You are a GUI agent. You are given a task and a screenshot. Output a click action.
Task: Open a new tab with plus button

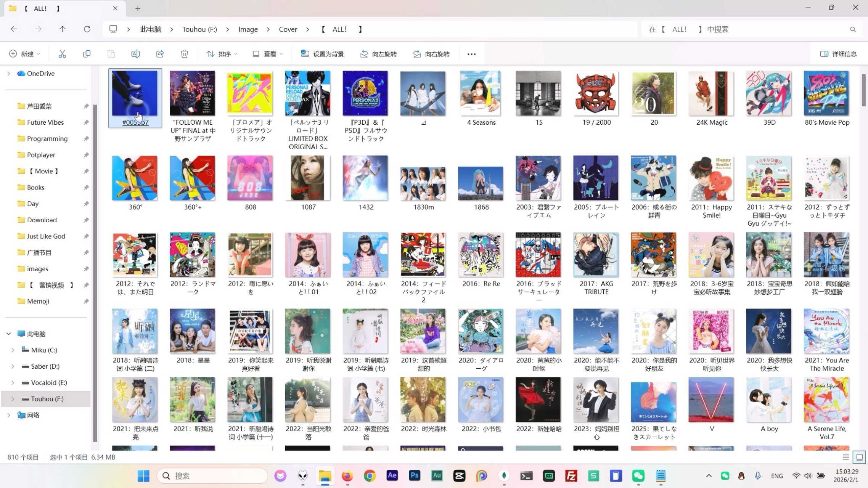tap(138, 8)
